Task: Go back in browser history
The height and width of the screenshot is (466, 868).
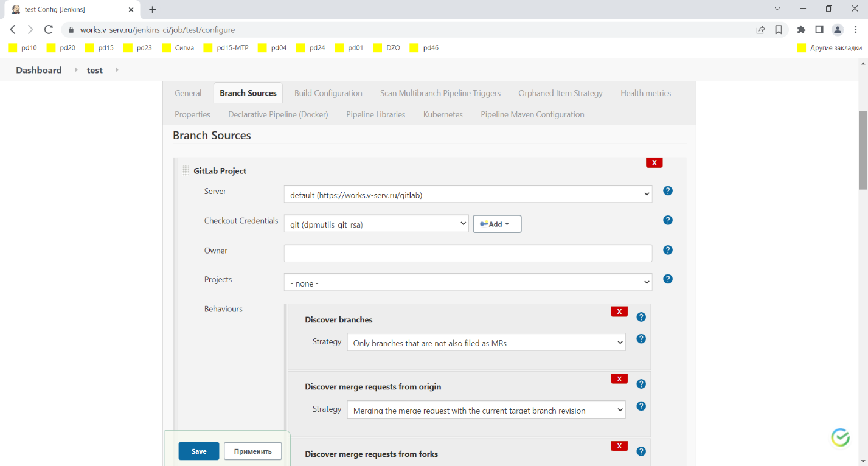Action: 13,29
